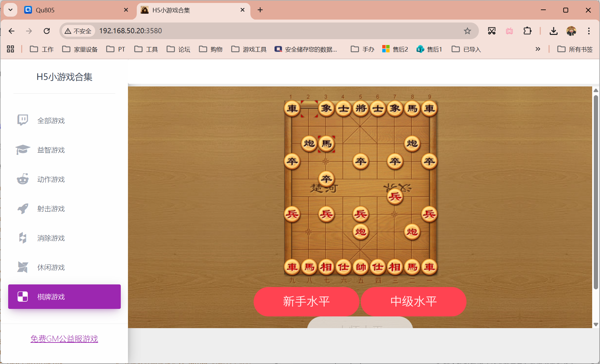Open the tab search dropdown arrow
Screen dimensions: 600x364
point(10,10)
